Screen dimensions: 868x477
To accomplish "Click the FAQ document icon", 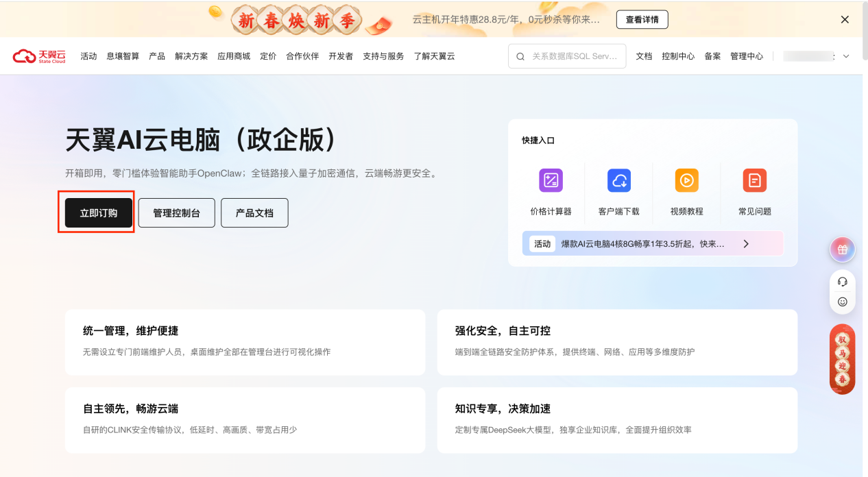I will 754,180.
